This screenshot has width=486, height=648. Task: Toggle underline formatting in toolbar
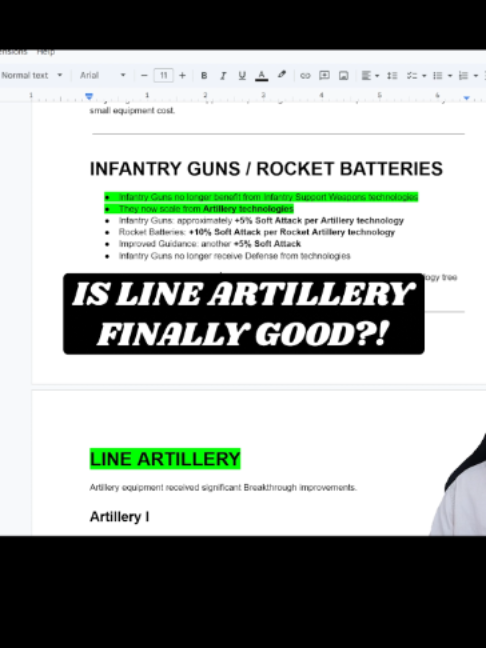(242, 76)
